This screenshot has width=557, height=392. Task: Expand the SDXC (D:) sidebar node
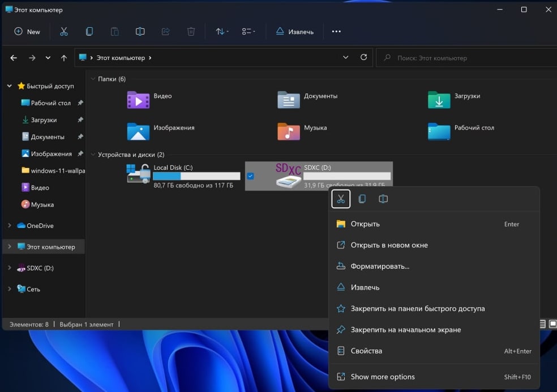(x=10, y=268)
